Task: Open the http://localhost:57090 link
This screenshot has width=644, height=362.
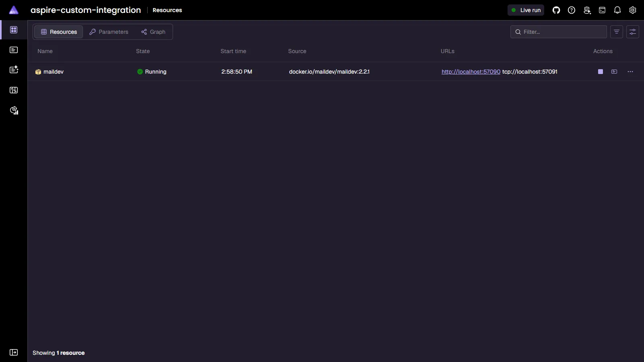Action: (x=471, y=72)
